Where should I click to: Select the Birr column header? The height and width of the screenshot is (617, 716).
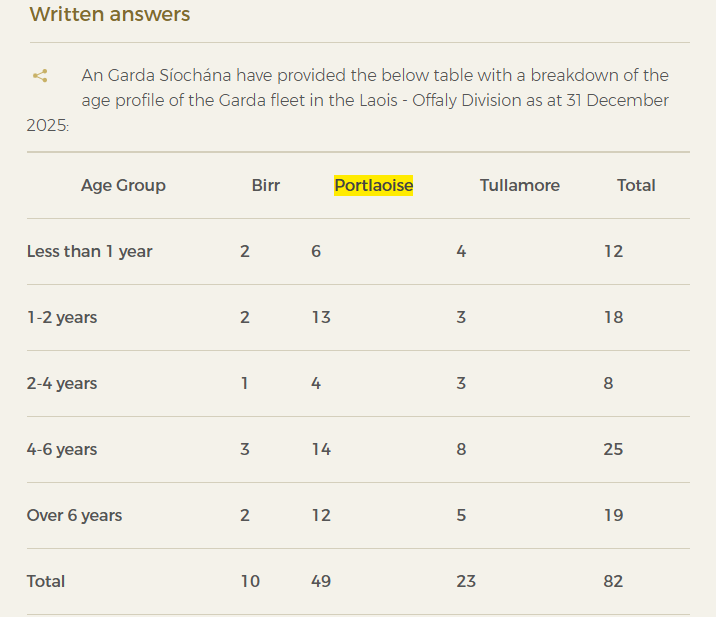[266, 185]
